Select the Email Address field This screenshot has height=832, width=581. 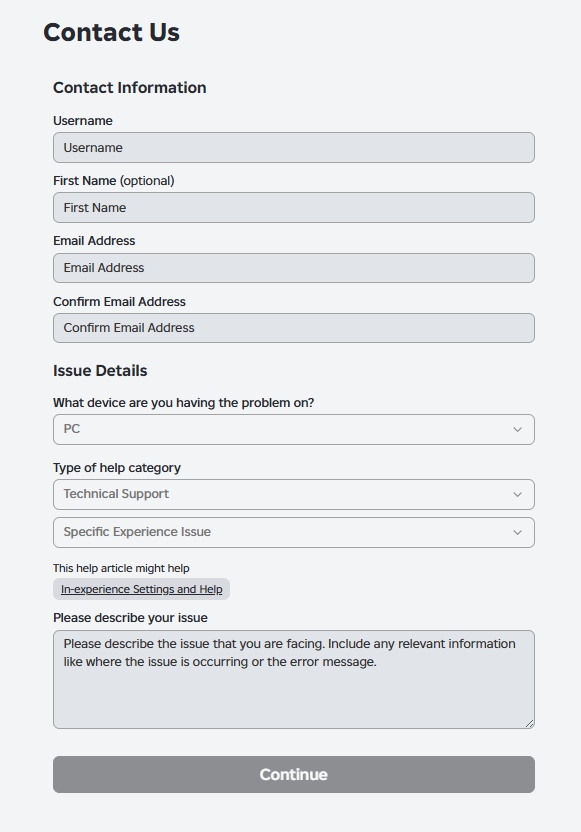click(293, 268)
